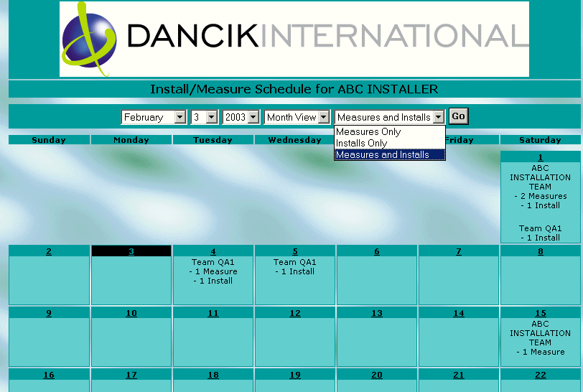583x392 pixels.
Task: Click the Sunday column header
Action: pos(49,140)
